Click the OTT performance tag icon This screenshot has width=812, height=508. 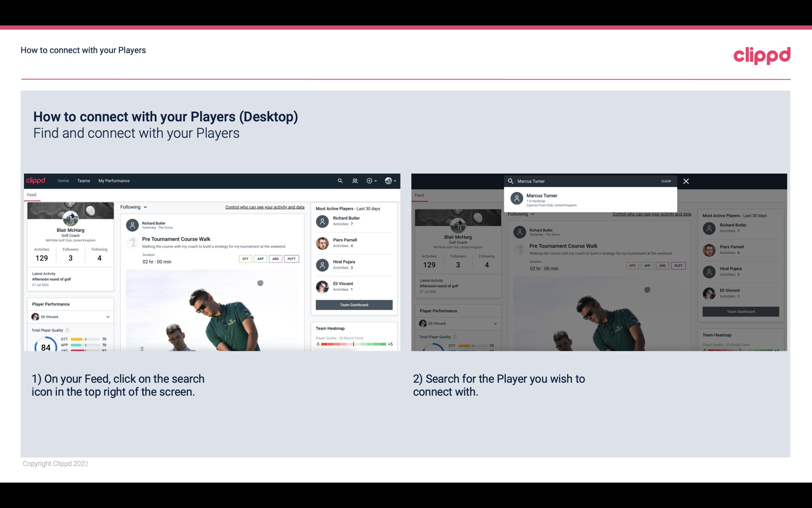point(245,258)
